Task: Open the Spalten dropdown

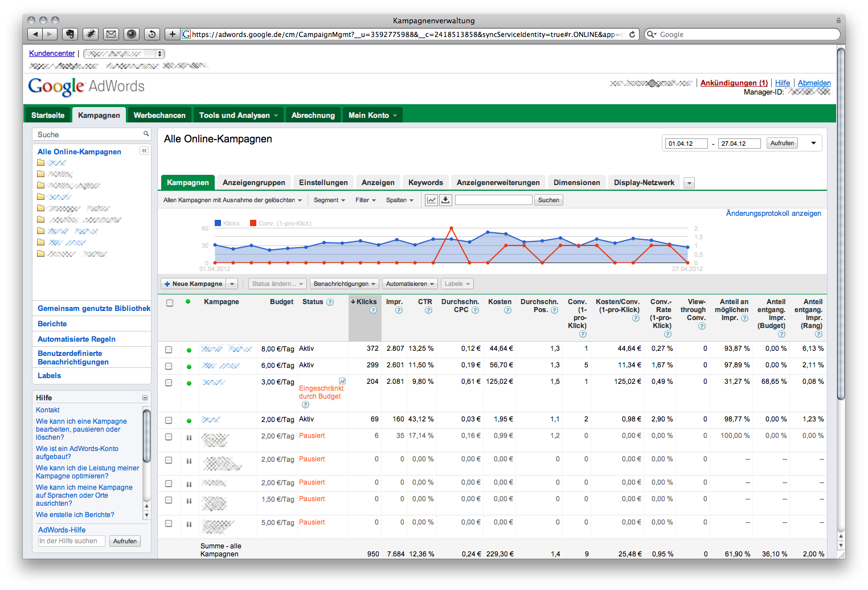Action: coord(400,200)
